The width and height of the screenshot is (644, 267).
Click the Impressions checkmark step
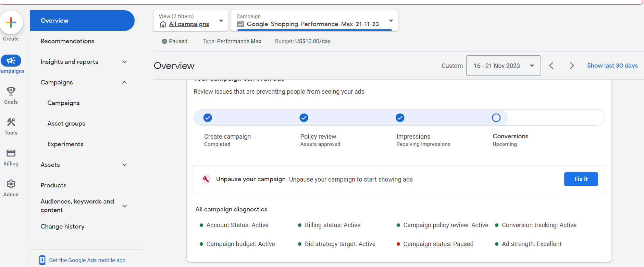(400, 118)
